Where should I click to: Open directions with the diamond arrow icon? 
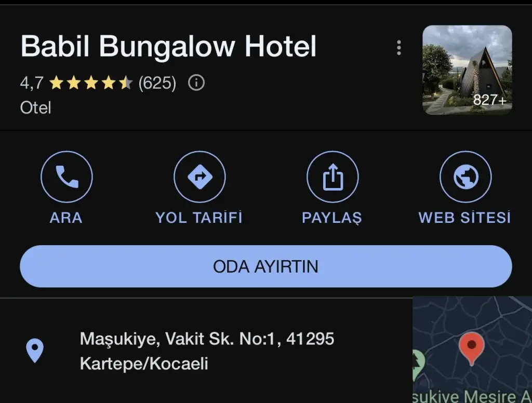click(x=199, y=177)
